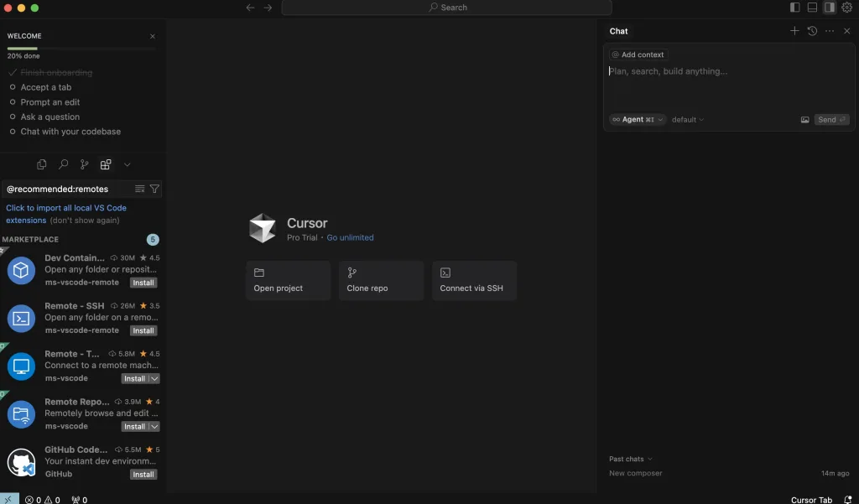
Task: Open the Search magnifier icon in sidebar
Action: (63, 164)
